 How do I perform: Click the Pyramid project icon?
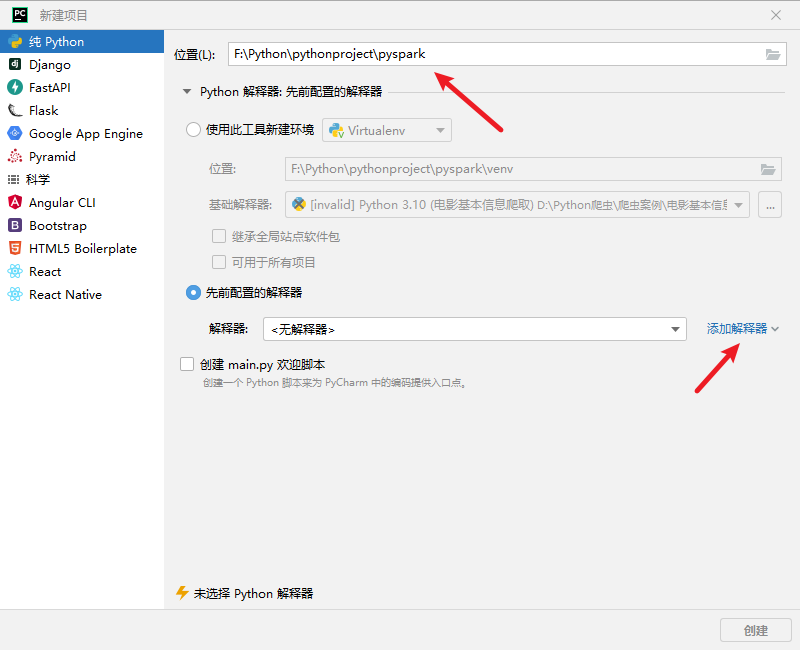coord(15,156)
